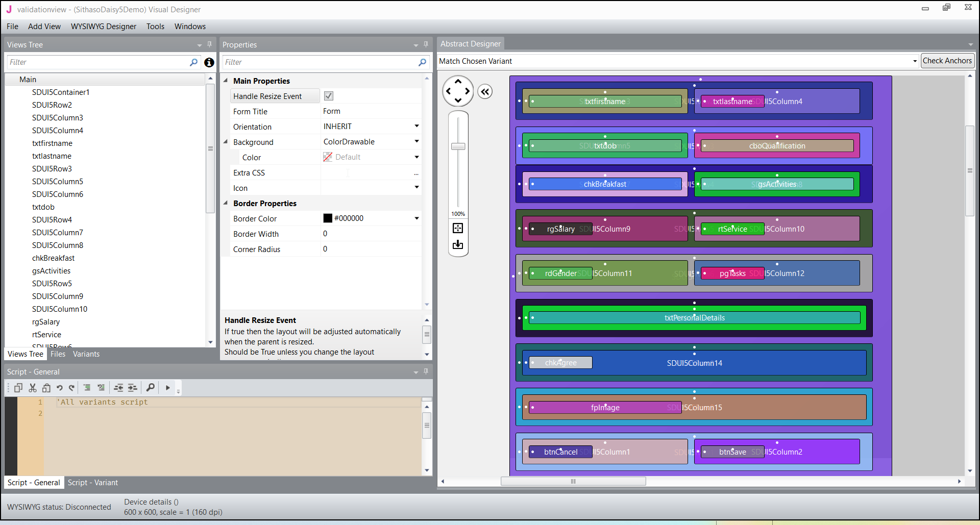Viewport: 980px width, 525px height.
Task: Collapse the Border Properties section
Action: click(x=226, y=203)
